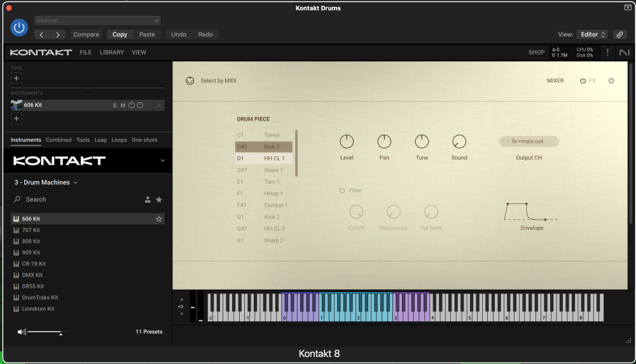The image size is (636, 364).
Task: Open the SHOP link
Action: pos(536,52)
